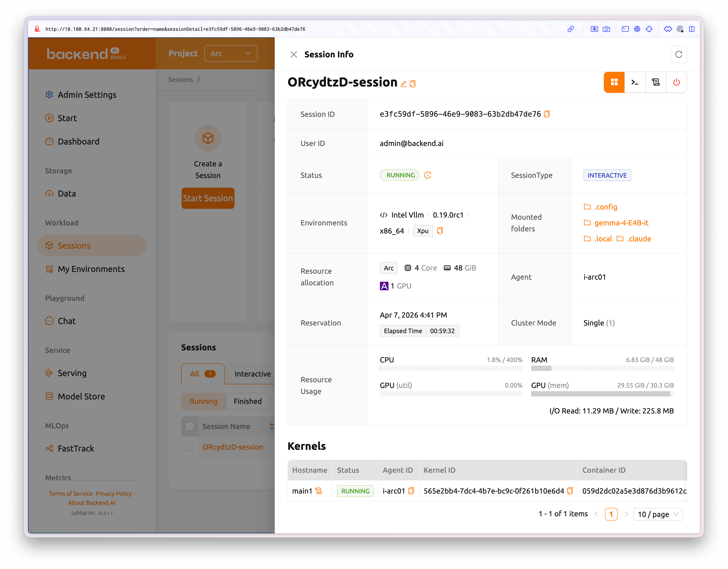Image resolution: width=728 pixels, height=569 pixels.
Task: Go to next kernels page
Action: pos(626,514)
